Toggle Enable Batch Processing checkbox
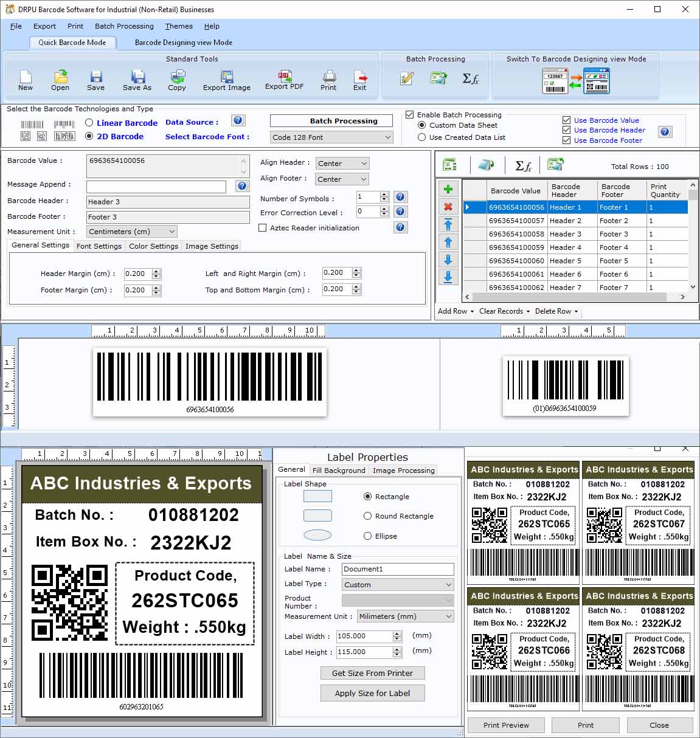Viewport: 700px width, 738px height. (410, 114)
